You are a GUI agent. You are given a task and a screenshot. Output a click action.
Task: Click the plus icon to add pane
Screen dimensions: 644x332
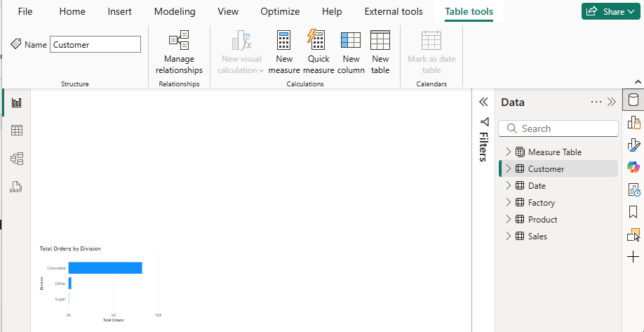coord(633,257)
